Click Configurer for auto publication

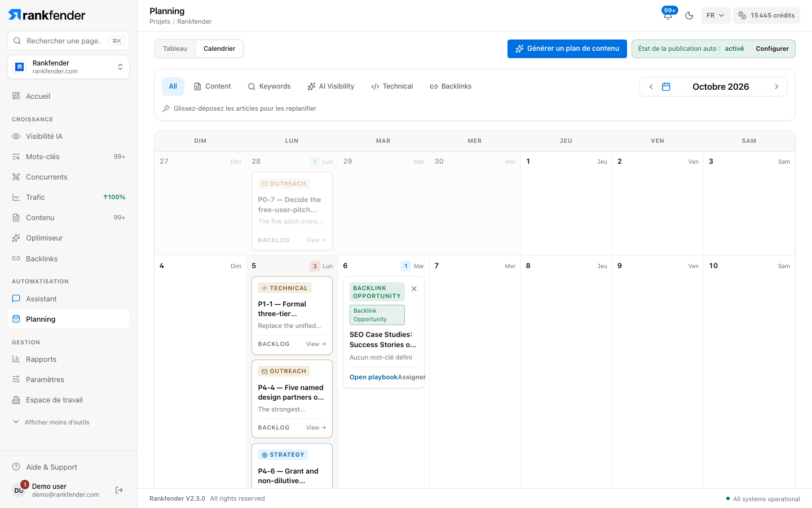tap(772, 49)
